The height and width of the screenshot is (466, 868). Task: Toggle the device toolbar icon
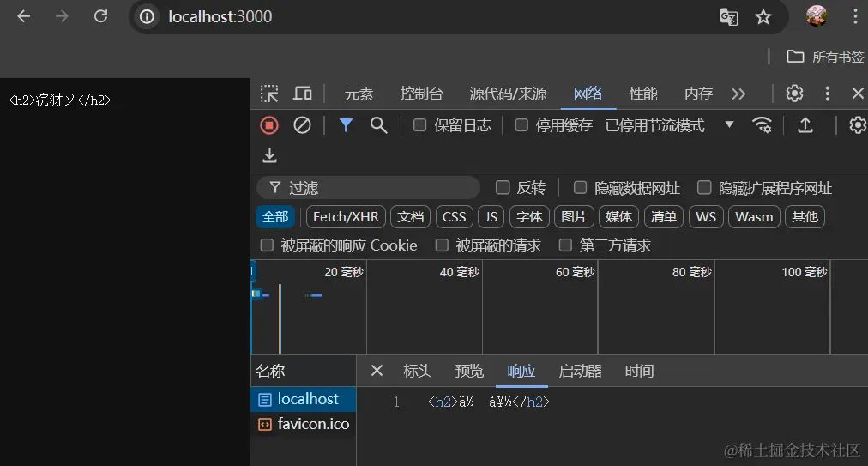(302, 94)
